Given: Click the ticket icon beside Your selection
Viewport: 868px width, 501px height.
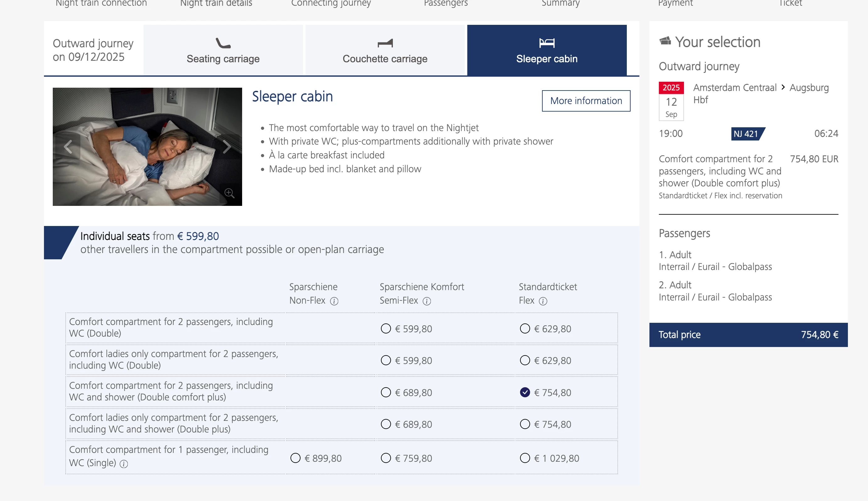Looking at the screenshot, I should point(665,41).
